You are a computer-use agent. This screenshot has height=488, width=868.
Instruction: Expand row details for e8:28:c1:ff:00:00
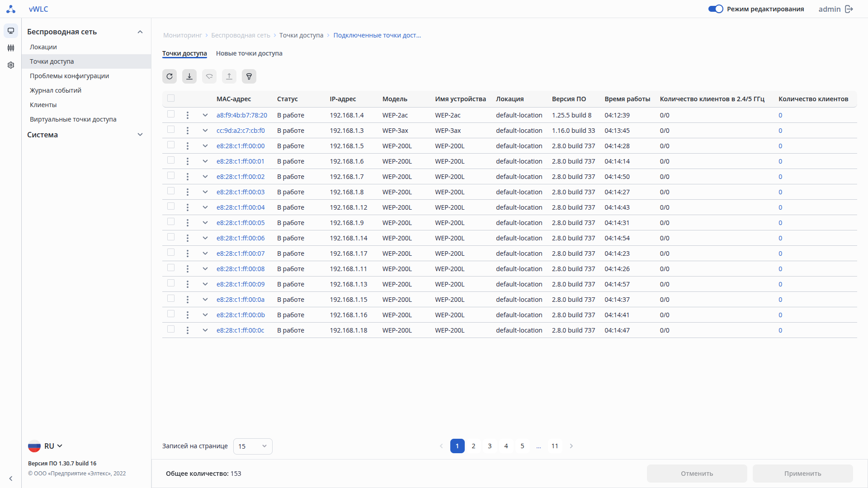point(205,146)
